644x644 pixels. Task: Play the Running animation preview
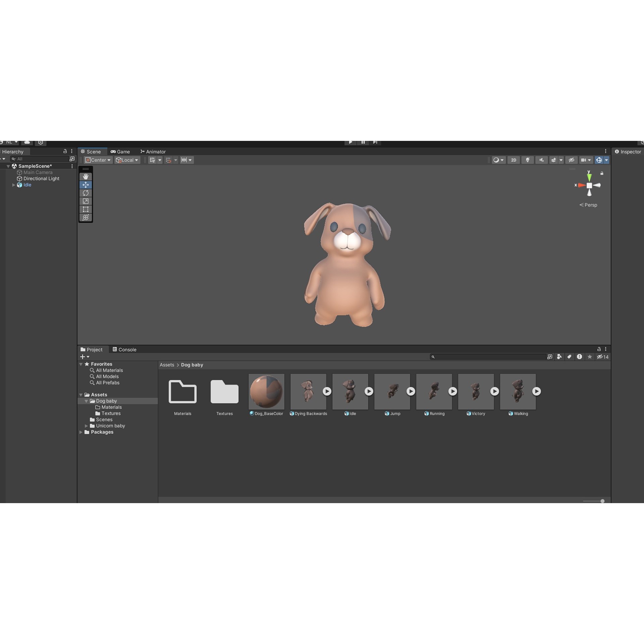(x=452, y=391)
